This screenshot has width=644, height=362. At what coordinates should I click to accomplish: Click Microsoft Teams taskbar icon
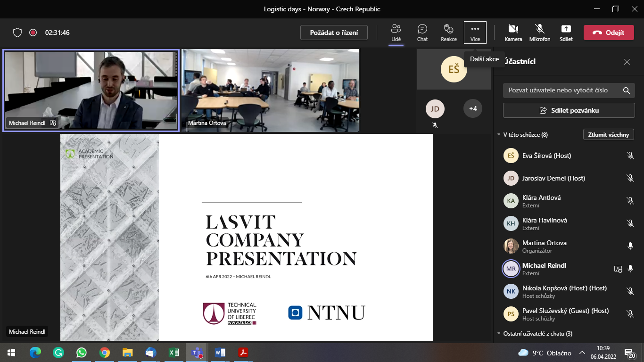coord(197,353)
